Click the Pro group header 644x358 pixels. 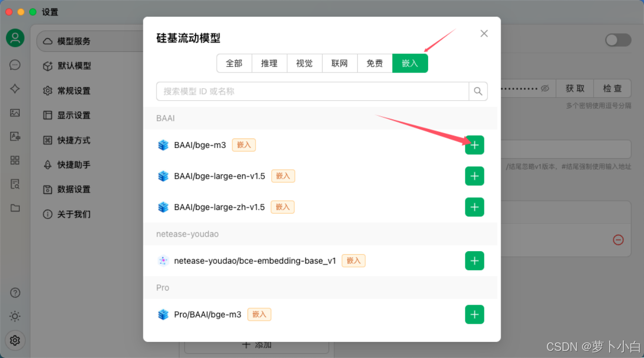pyautogui.click(x=320, y=288)
